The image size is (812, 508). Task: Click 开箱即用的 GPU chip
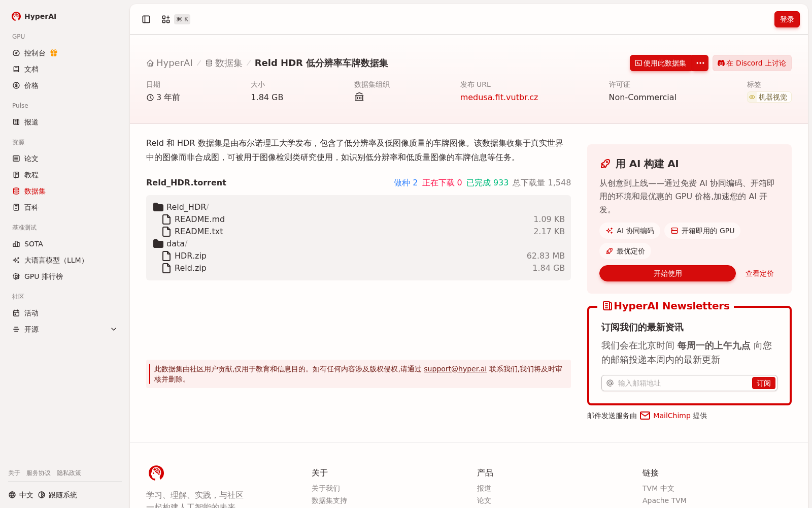[702, 231]
